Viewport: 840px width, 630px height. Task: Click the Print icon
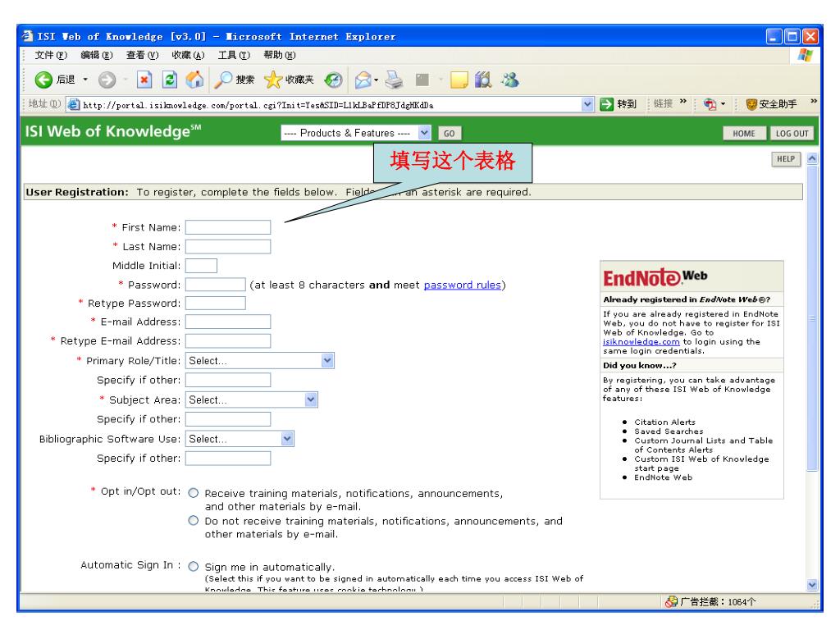(395, 80)
